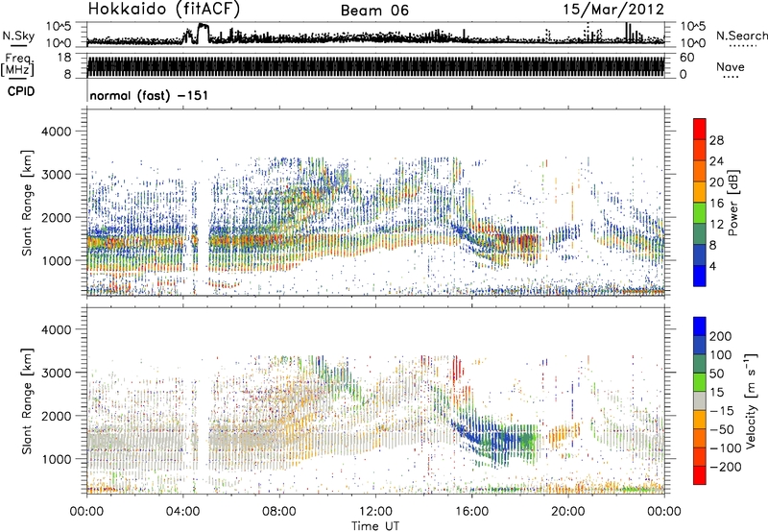Click the 24 label on Power colorbar
This screenshot has width=768, height=532.
(x=716, y=161)
